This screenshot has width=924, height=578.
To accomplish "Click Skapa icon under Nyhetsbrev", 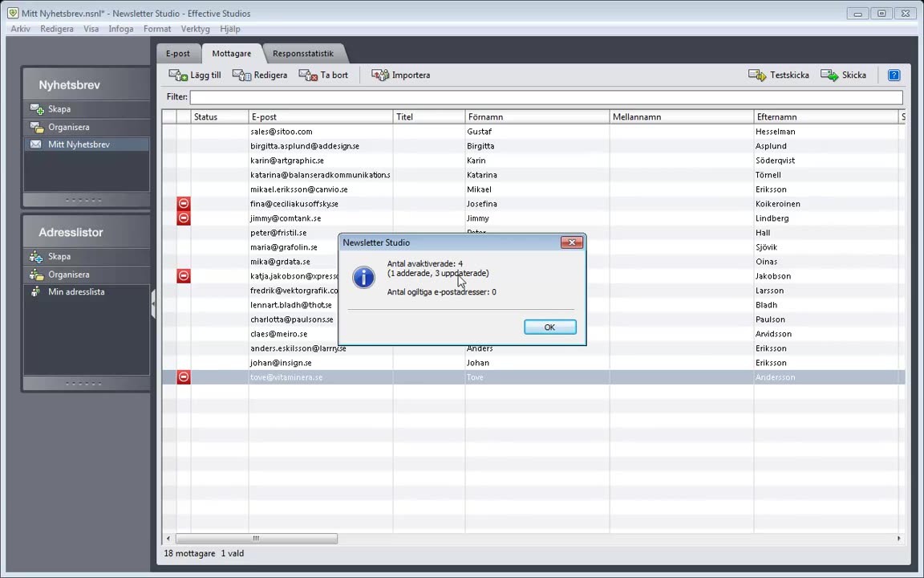I will click(x=37, y=109).
